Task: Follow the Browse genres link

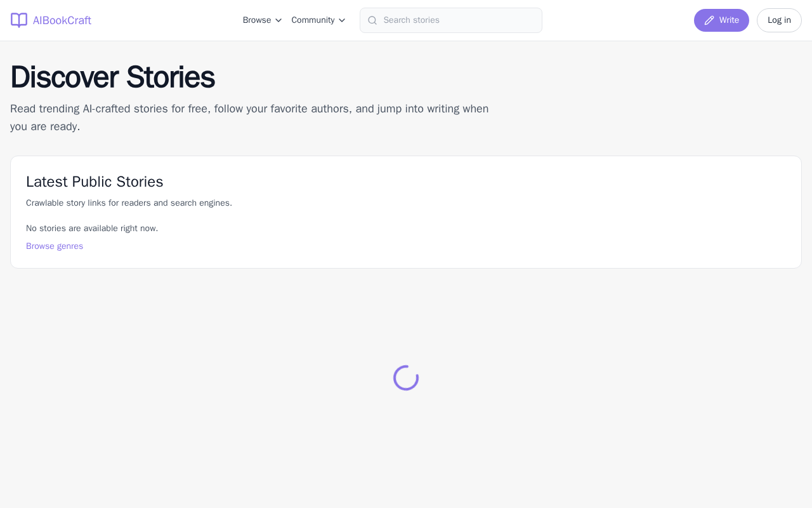Action: coord(55,246)
